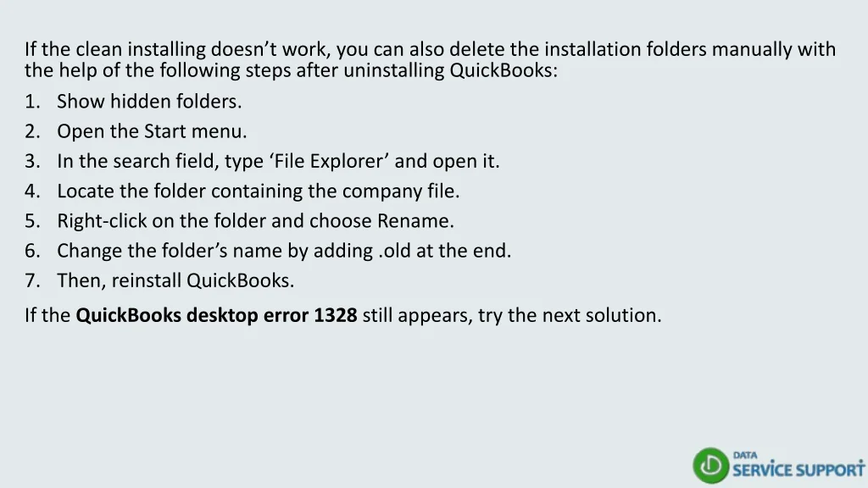Image resolution: width=868 pixels, height=488 pixels.
Task: Click the step 3 line about the search field
Action: (x=278, y=161)
